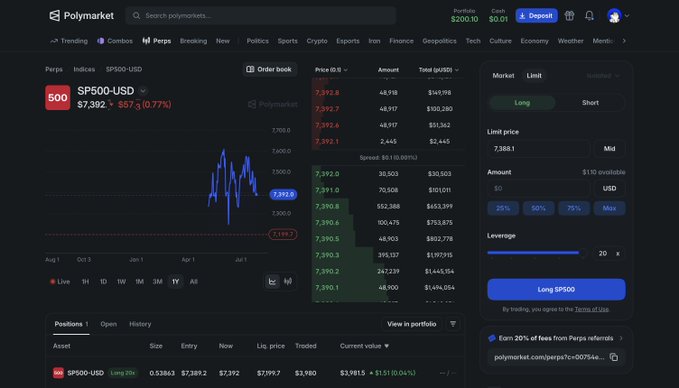The height and width of the screenshot is (388, 679).
Task: Switch to the History tab
Action: coord(140,324)
